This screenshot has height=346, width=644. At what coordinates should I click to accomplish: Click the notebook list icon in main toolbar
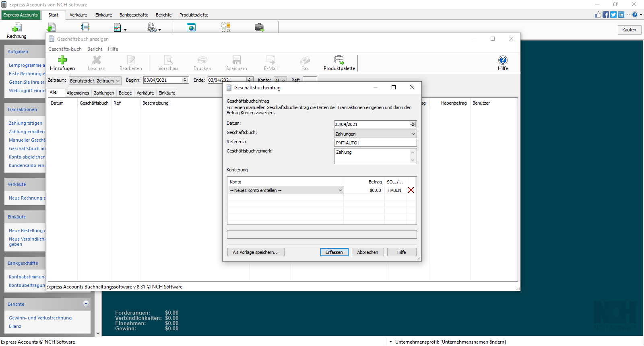(85, 27)
